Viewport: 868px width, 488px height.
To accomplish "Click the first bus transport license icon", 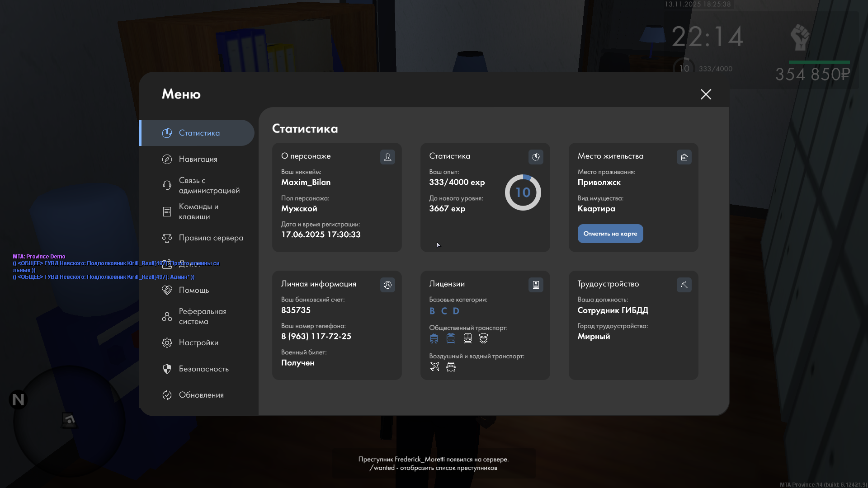I will (434, 338).
